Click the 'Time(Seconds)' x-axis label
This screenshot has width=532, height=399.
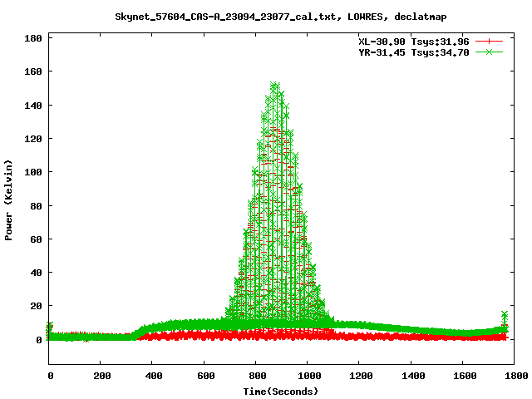click(x=281, y=392)
